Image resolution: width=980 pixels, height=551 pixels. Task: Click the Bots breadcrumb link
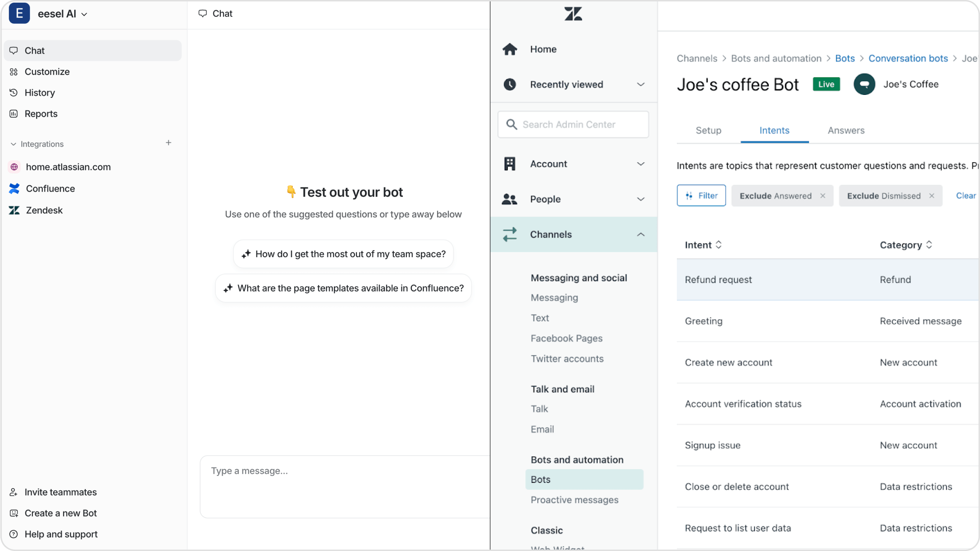click(845, 58)
